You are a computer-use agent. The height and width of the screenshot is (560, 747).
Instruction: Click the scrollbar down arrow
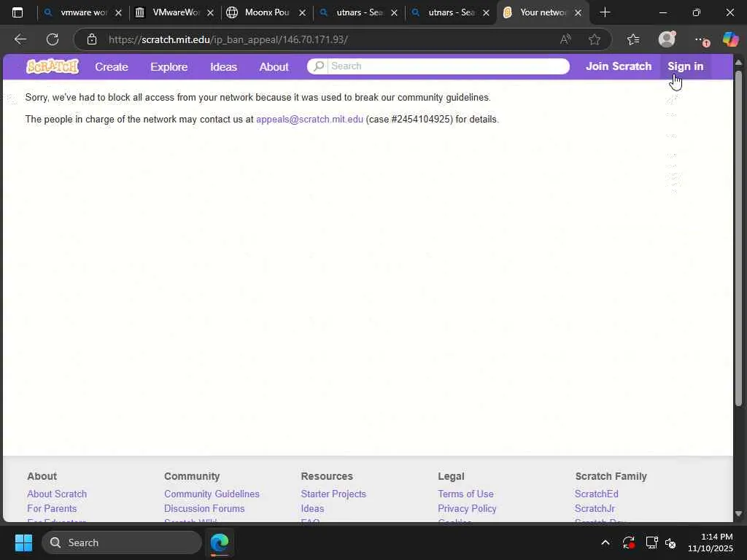point(738,514)
